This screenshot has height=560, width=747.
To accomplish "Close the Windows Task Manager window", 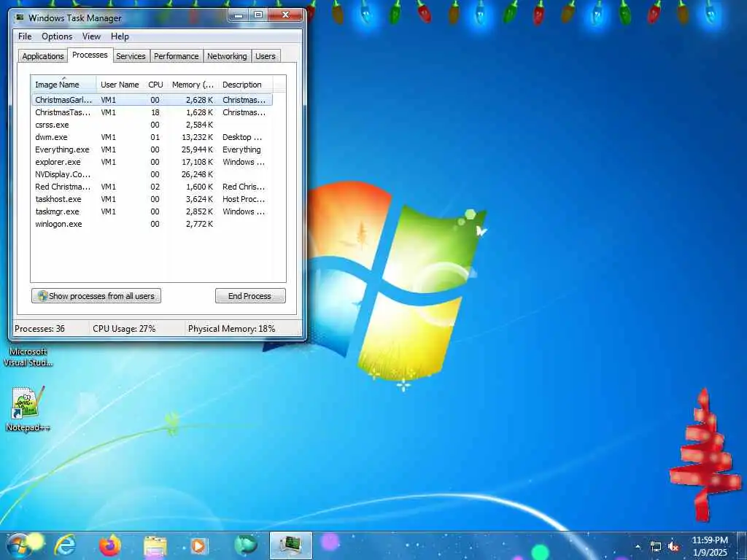I will pyautogui.click(x=285, y=15).
